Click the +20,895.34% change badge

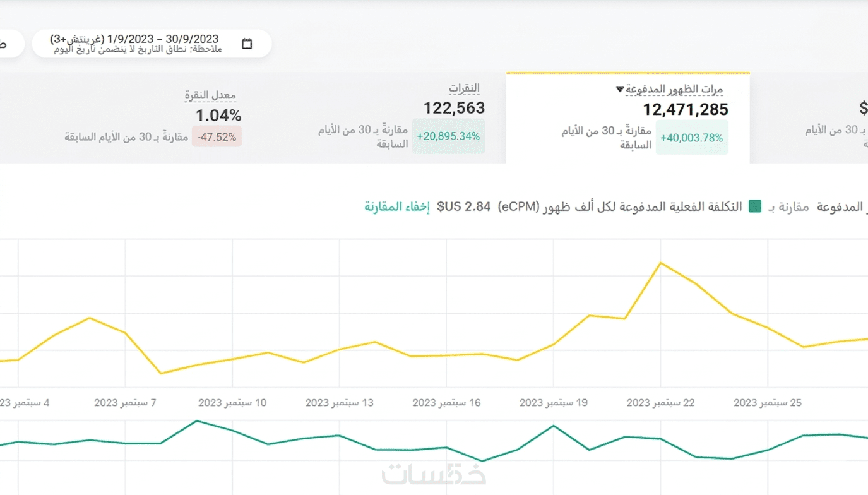click(x=448, y=136)
